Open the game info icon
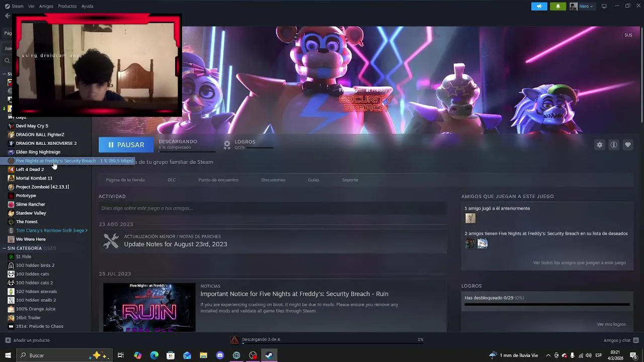The image size is (644, 362). click(613, 145)
